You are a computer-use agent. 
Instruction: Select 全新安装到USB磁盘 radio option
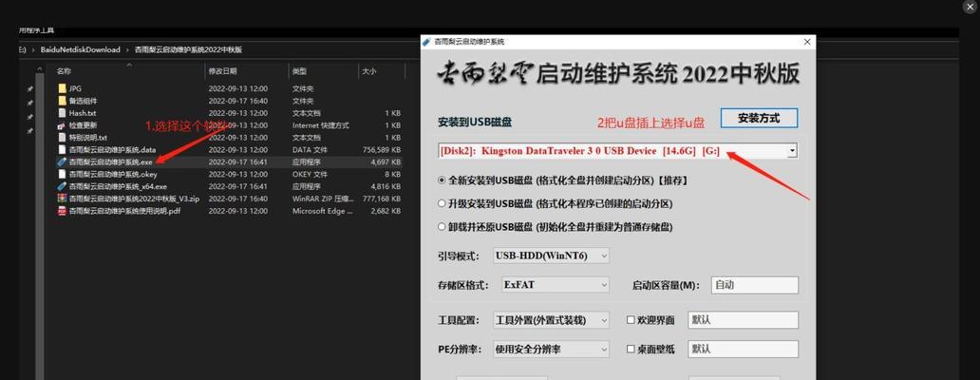pos(442,180)
